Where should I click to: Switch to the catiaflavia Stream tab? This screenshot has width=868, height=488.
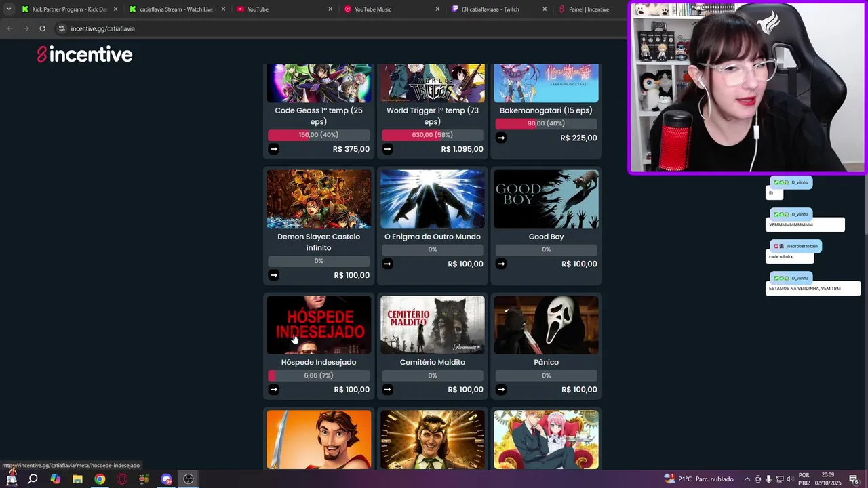coord(176,9)
